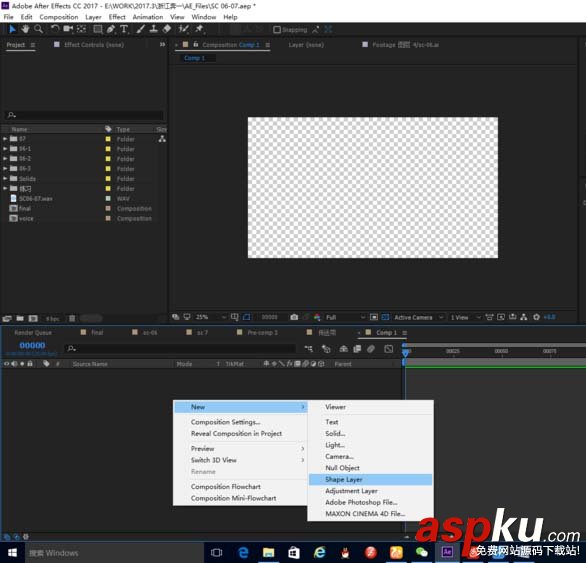Select the Roto Brush tool

click(x=183, y=29)
